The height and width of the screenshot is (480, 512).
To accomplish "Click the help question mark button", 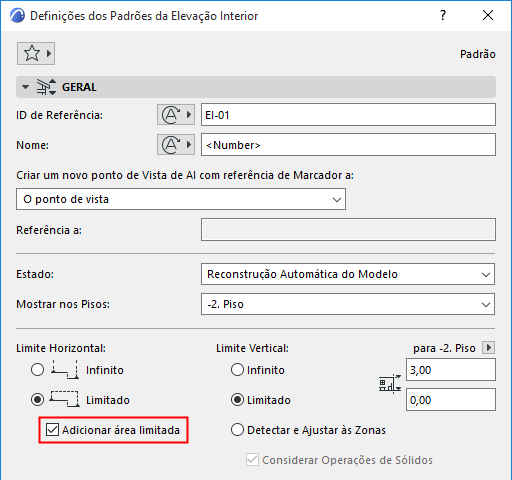I will tap(443, 15).
